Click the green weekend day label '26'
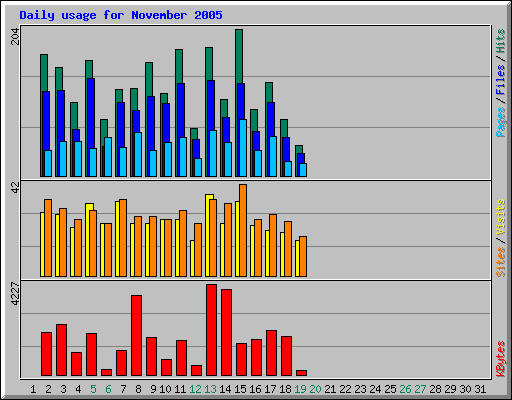This screenshot has width=512, height=400. [405, 389]
